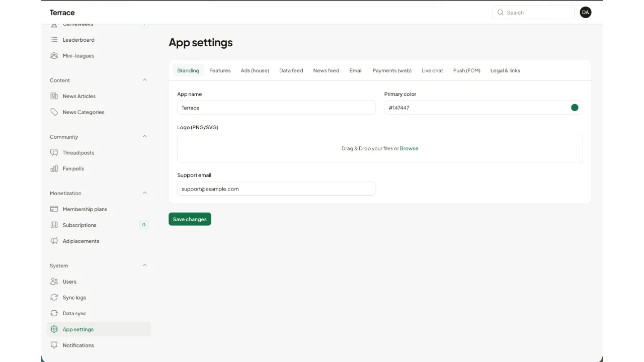The image size is (644, 362).
Task: Click the Save changes button
Action: [x=190, y=219]
